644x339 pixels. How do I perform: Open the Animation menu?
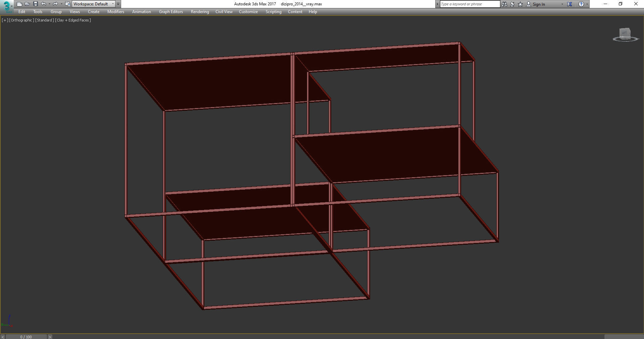(141, 12)
